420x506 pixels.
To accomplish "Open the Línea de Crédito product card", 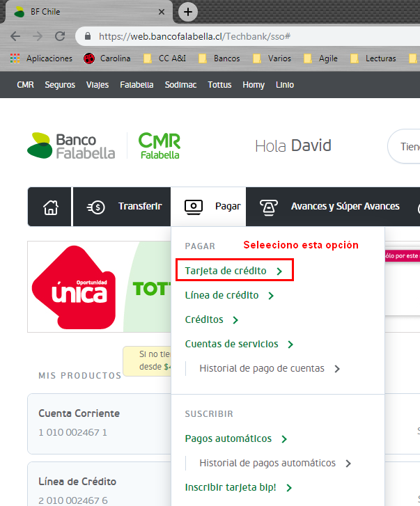I will click(x=100, y=484).
